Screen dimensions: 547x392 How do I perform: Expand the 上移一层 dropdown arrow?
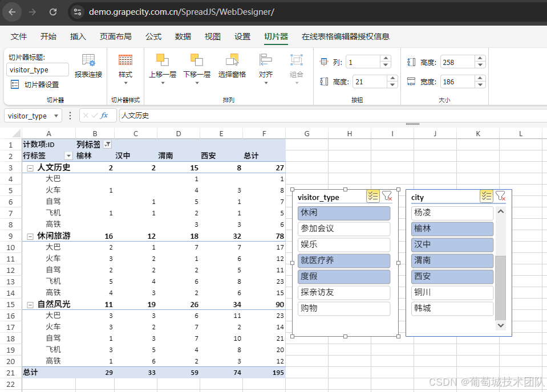point(163,83)
